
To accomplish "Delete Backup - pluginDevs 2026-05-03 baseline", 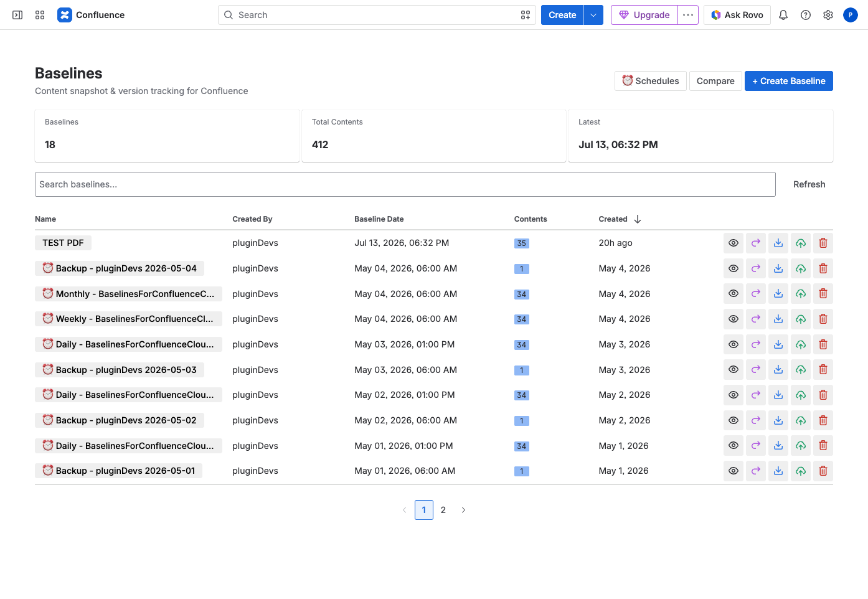I will (x=823, y=369).
